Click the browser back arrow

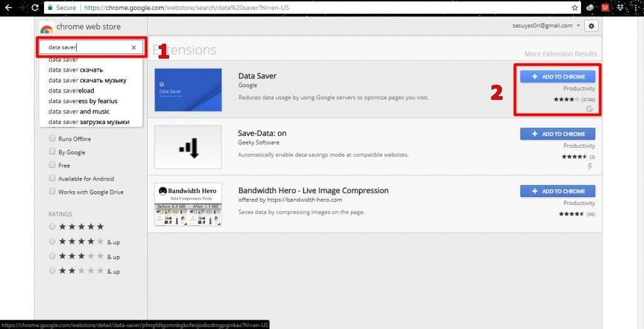point(8,8)
